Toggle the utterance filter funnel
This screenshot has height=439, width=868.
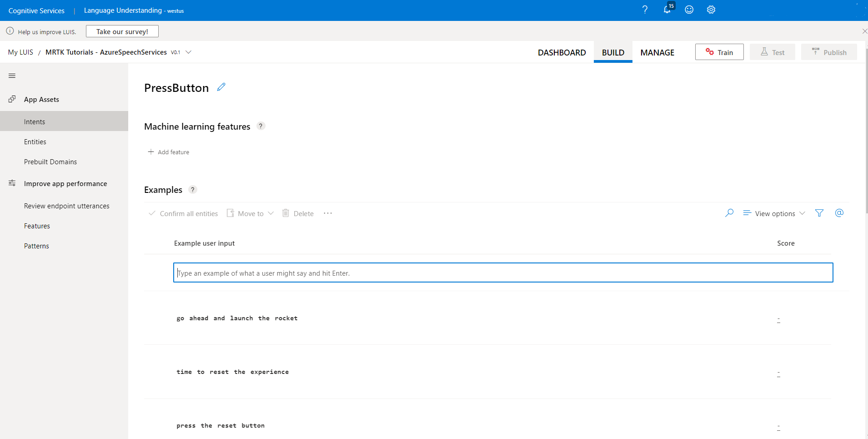(819, 213)
